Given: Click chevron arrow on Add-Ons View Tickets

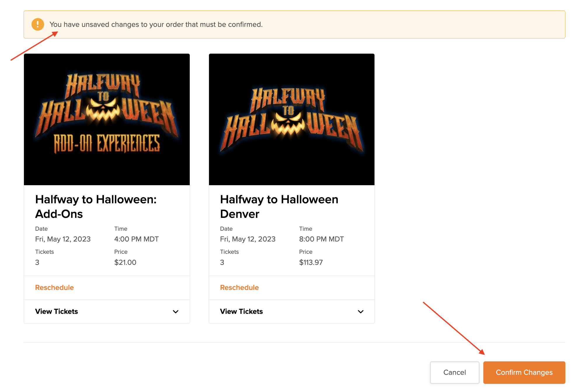Looking at the screenshot, I should (175, 311).
